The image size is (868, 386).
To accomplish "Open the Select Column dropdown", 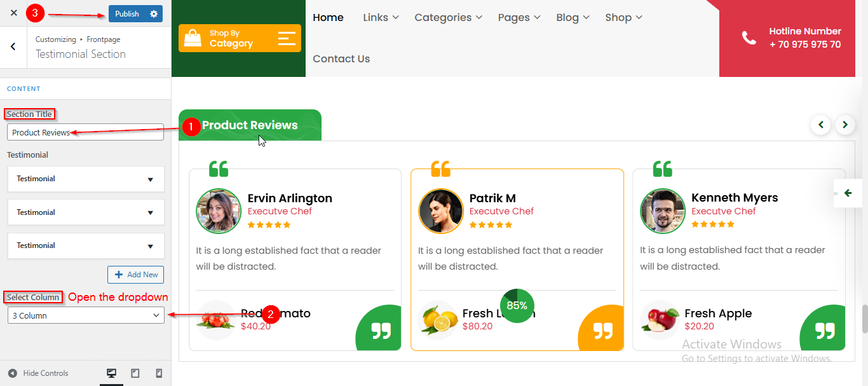I will click(86, 315).
